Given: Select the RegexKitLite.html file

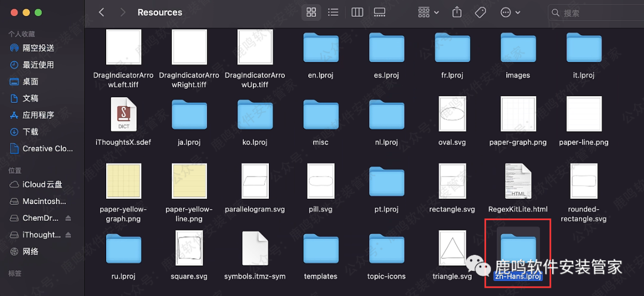Looking at the screenshot, I should pos(518,182).
